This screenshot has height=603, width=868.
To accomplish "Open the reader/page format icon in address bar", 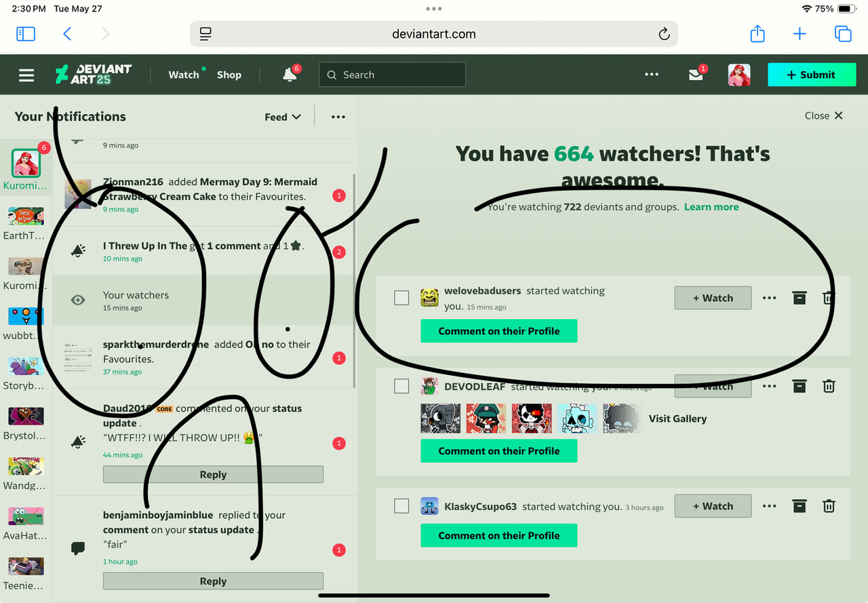I will pos(206,34).
